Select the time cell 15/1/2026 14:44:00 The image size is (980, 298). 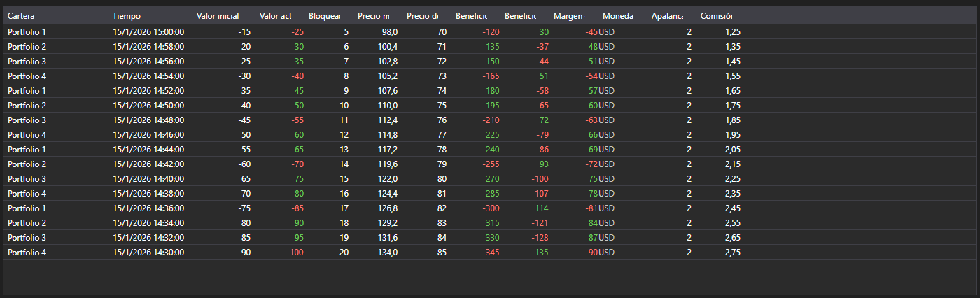click(x=150, y=150)
